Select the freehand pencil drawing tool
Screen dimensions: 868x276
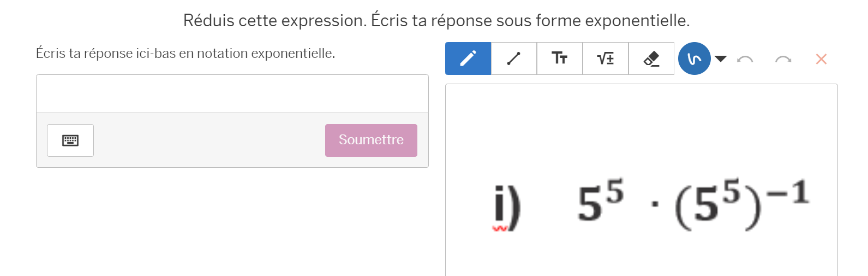[x=468, y=58]
